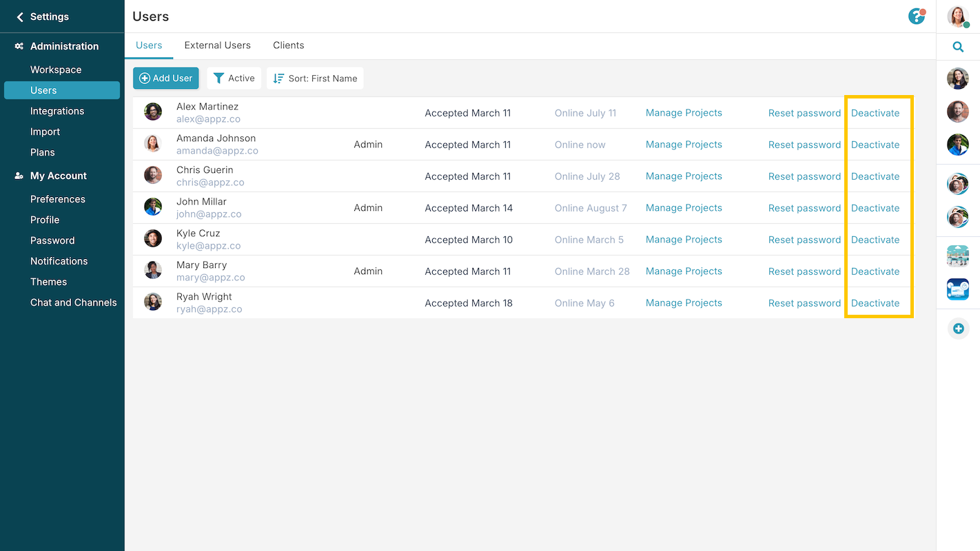980x551 pixels.
Task: Click Alex Martinez's avatar in the list
Action: (x=153, y=112)
